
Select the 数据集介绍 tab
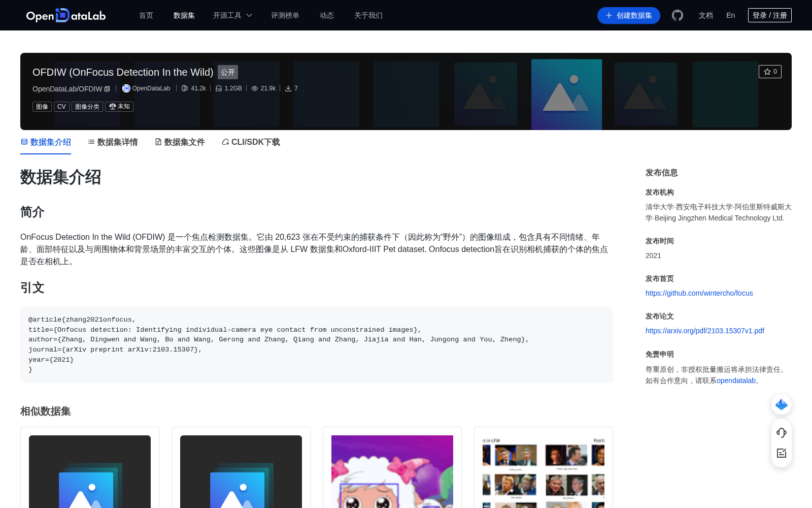[x=46, y=142]
